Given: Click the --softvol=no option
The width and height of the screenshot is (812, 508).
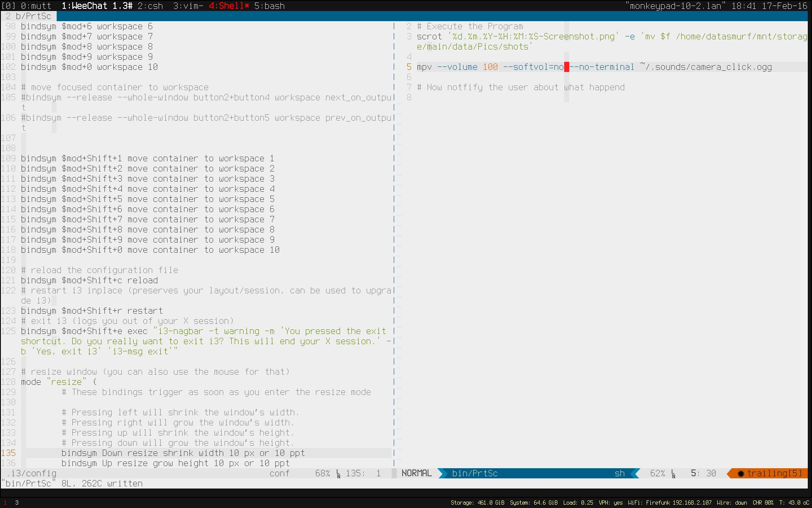Looking at the screenshot, I should (533, 67).
